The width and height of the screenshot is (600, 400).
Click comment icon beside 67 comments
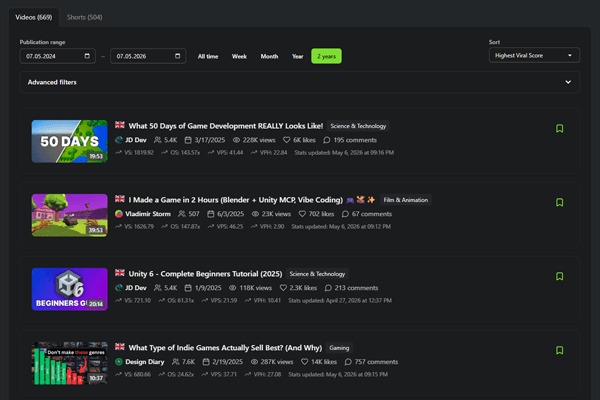point(345,214)
